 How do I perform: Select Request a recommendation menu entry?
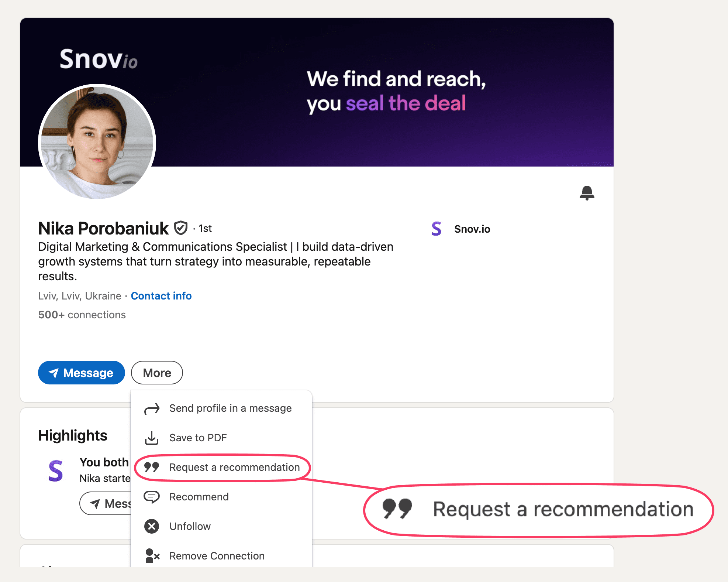coord(234,468)
